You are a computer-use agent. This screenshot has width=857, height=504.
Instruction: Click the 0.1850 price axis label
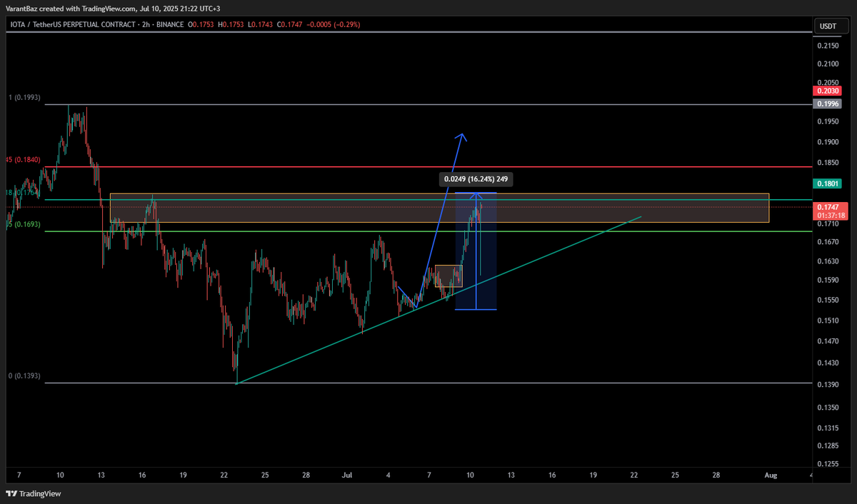click(x=828, y=163)
